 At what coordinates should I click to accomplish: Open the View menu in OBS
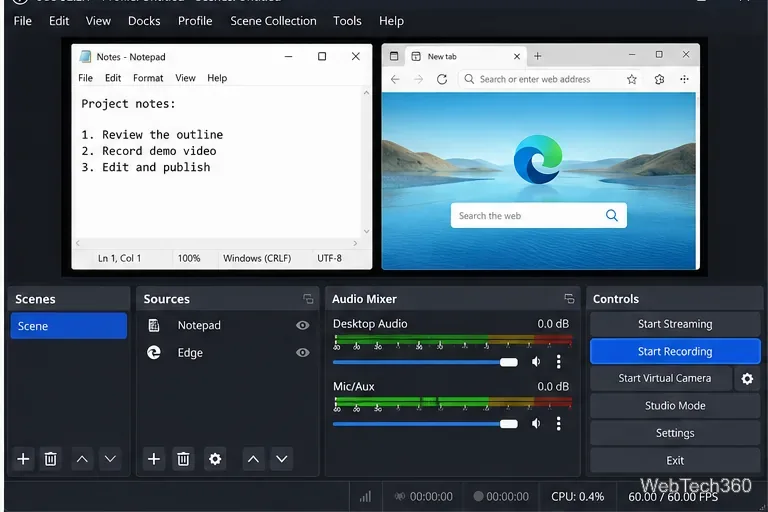(98, 21)
